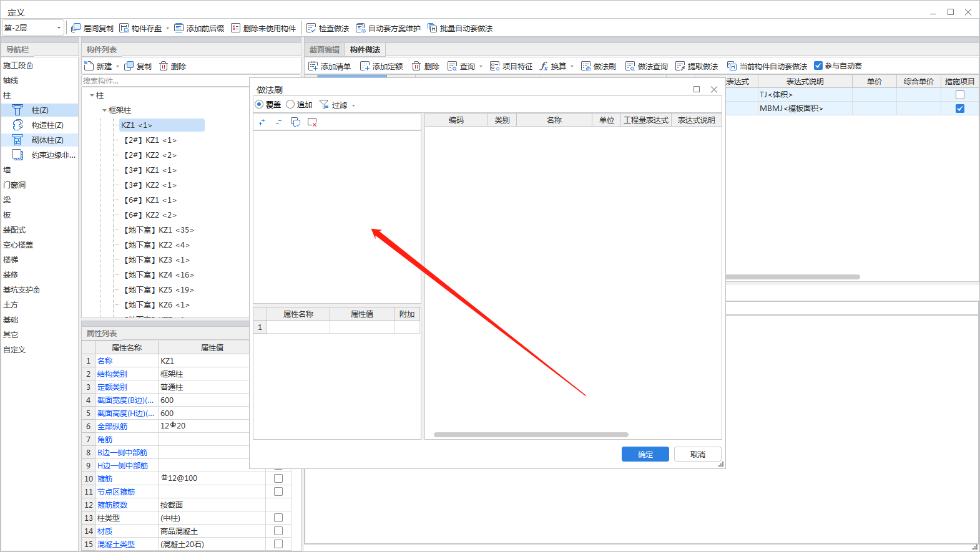Viewport: 980px width, 552px height.
Task: Click 取消 button in 做法刷 dialog
Action: click(698, 454)
